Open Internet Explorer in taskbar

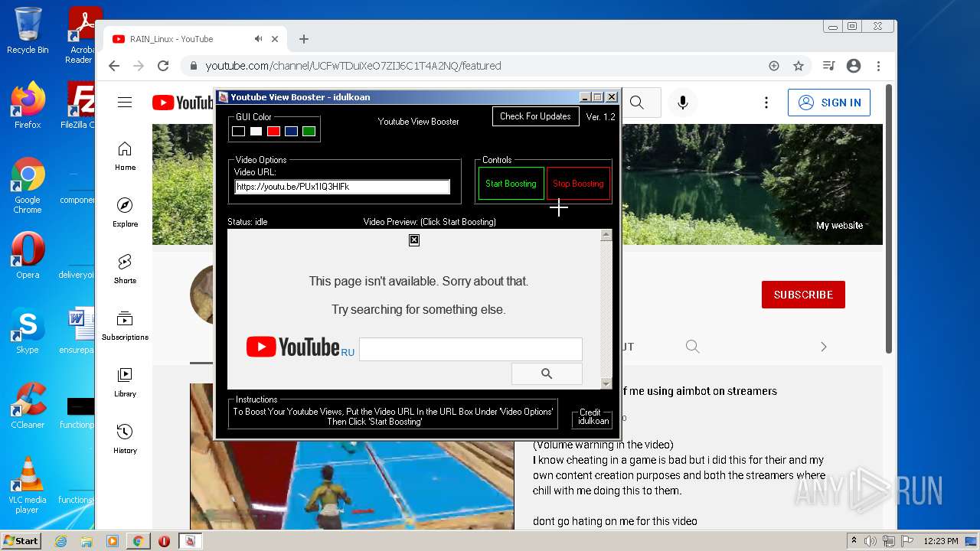click(61, 541)
